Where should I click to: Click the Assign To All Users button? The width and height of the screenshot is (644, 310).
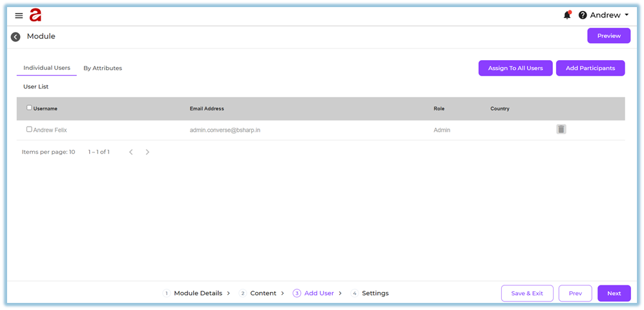(x=515, y=68)
